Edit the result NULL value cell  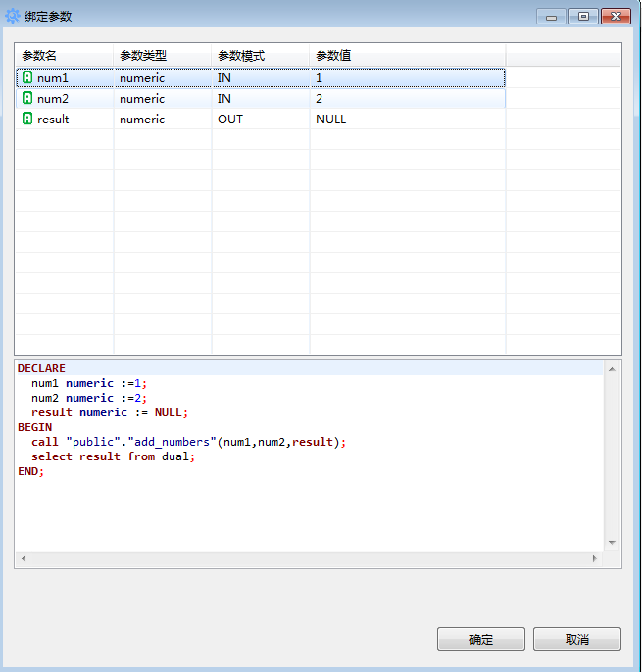click(407, 119)
